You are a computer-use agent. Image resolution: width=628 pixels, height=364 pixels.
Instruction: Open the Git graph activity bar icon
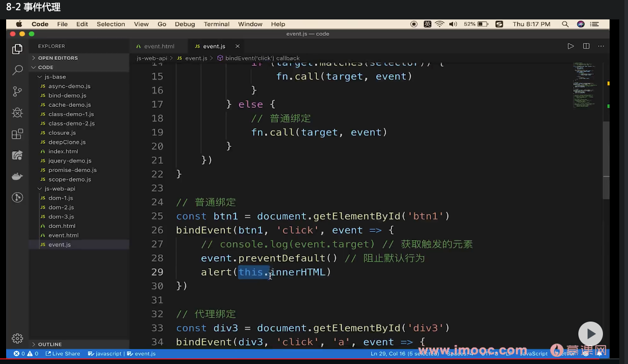point(17,197)
